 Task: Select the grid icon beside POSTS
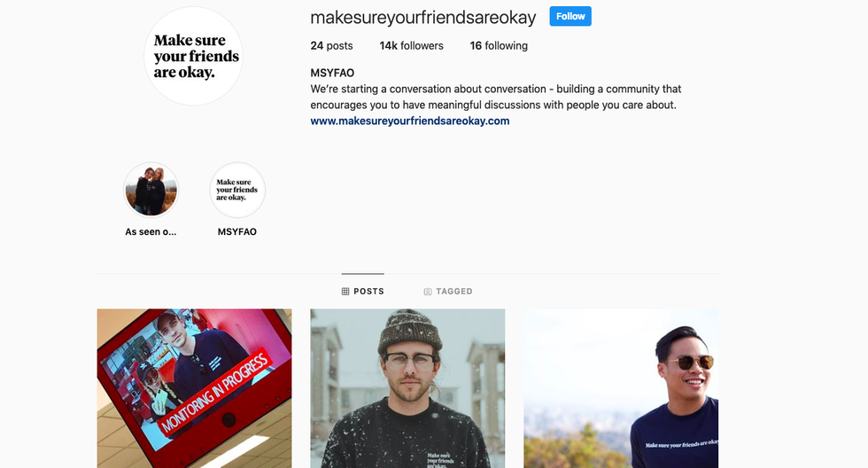(345, 292)
